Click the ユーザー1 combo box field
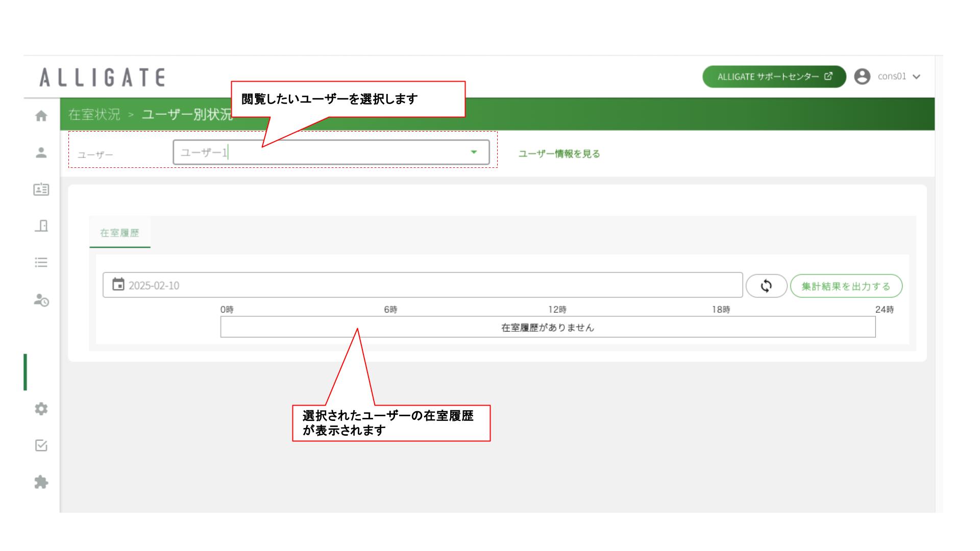The image size is (980, 551). point(331,153)
